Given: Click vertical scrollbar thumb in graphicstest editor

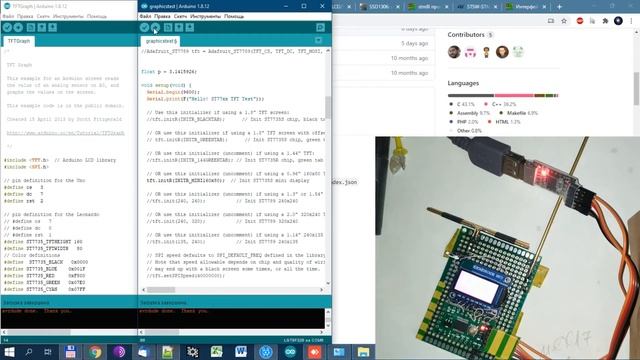Looking at the screenshot, I should point(328,107).
